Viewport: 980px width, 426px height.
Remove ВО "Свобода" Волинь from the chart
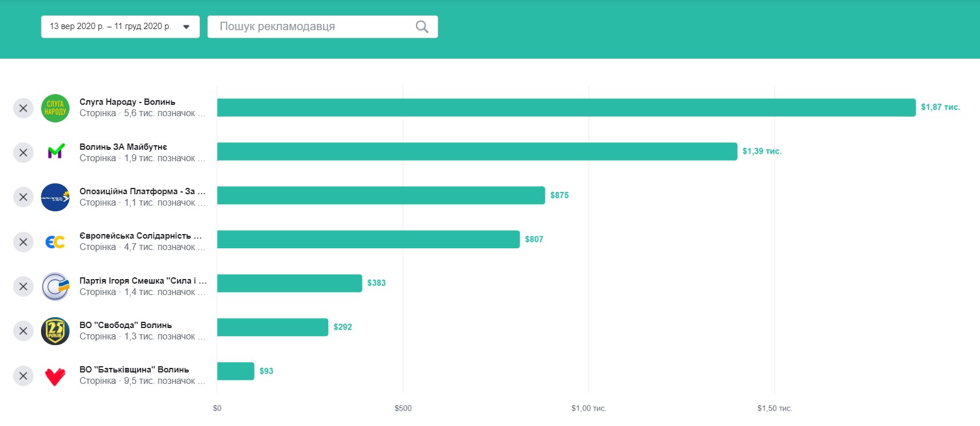[x=23, y=331]
